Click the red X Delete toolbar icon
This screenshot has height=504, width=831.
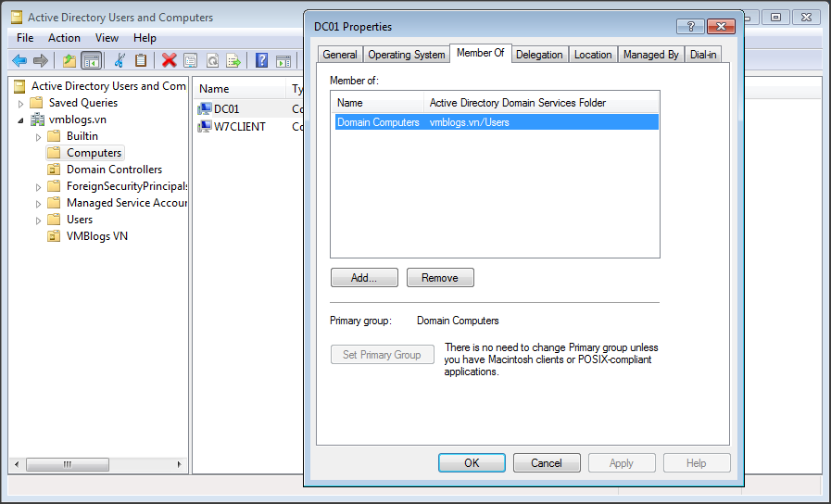[x=169, y=60]
